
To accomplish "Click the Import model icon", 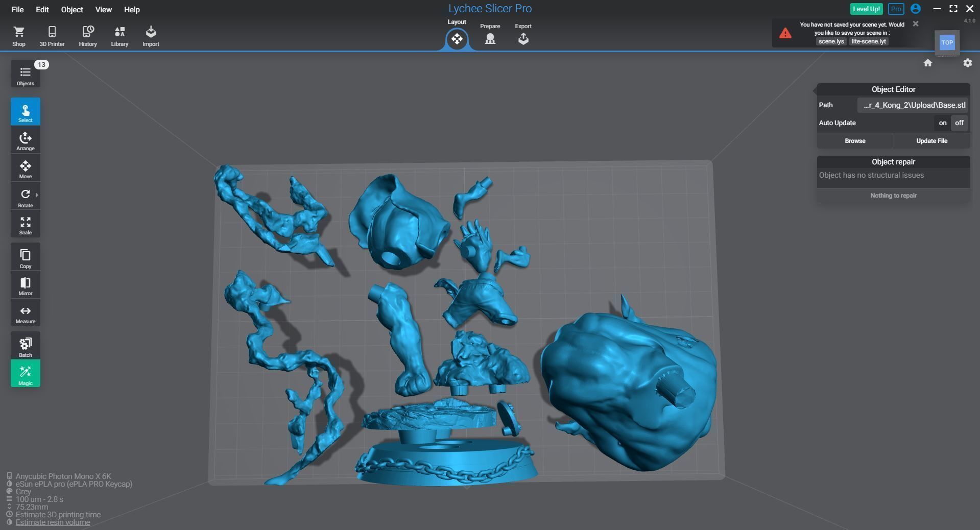I will [x=151, y=36].
